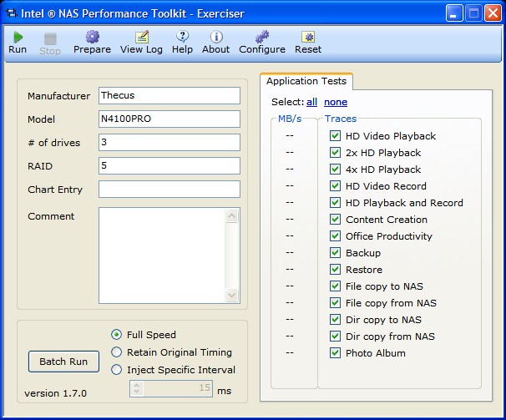Toggle the Restore checkbox
This screenshot has height=420, width=506.
click(335, 270)
